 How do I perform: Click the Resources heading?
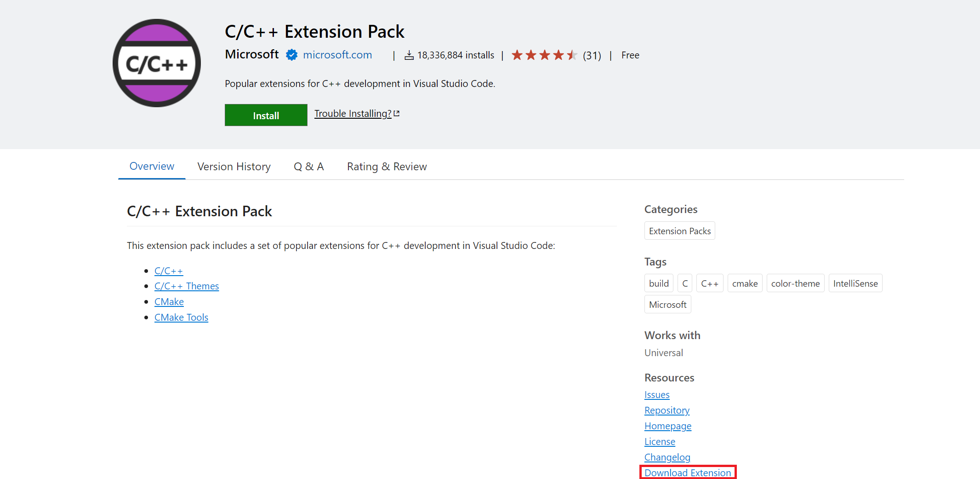669,378
